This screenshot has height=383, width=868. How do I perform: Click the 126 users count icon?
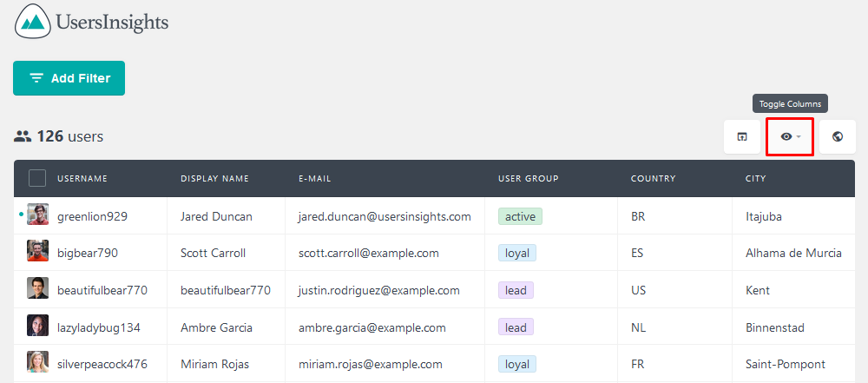tap(23, 136)
